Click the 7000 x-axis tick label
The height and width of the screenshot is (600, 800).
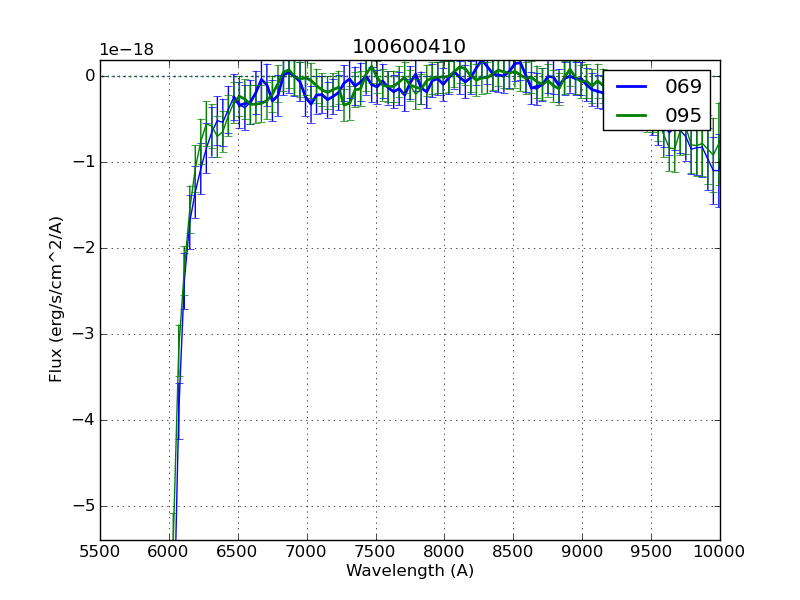pyautogui.click(x=307, y=551)
